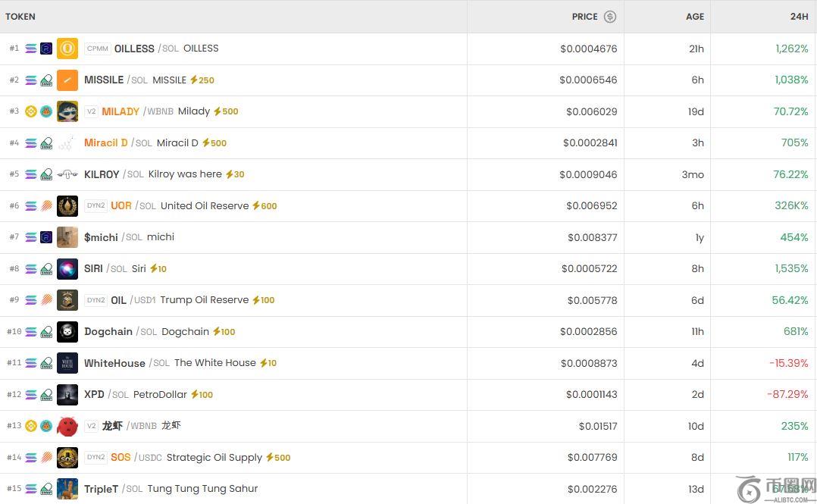Click the 1,535% change on SIRI row
The width and height of the screenshot is (817, 504).
(791, 269)
